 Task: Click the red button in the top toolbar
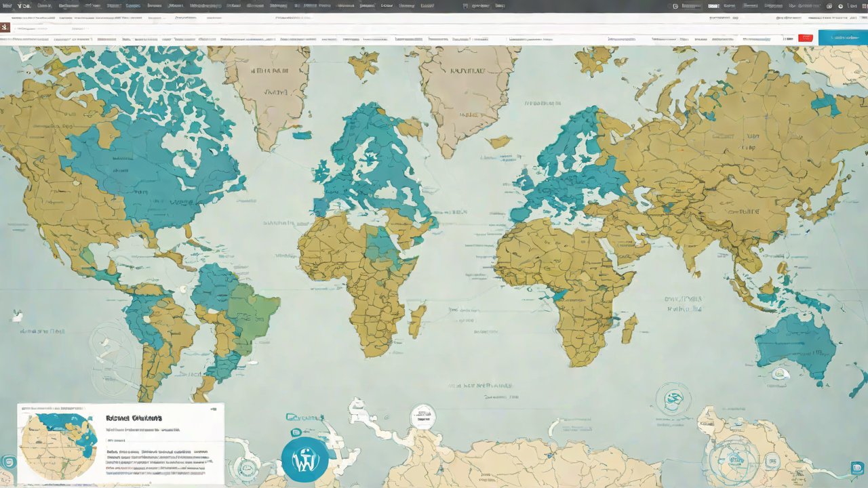pyautogui.click(x=806, y=38)
